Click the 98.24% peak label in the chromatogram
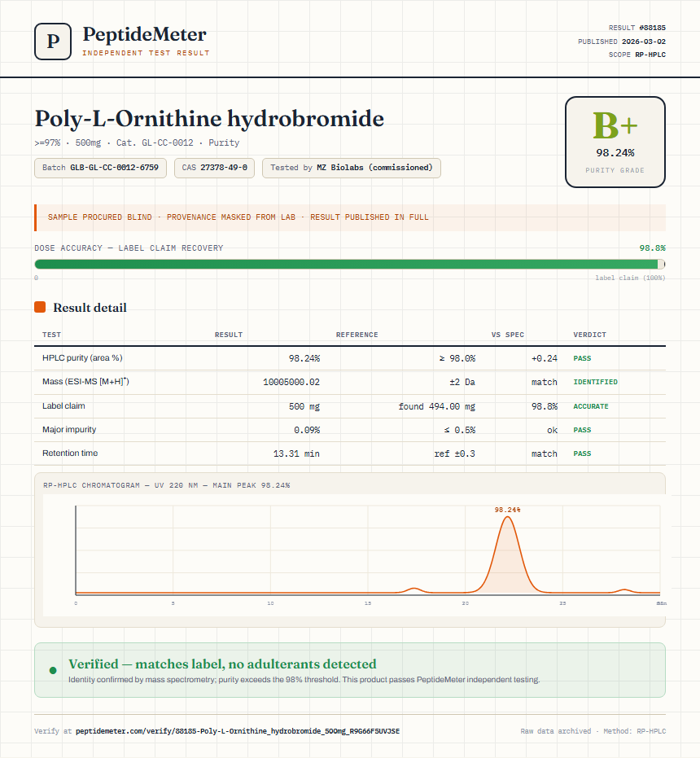This screenshot has height=758, width=700. coord(508,510)
